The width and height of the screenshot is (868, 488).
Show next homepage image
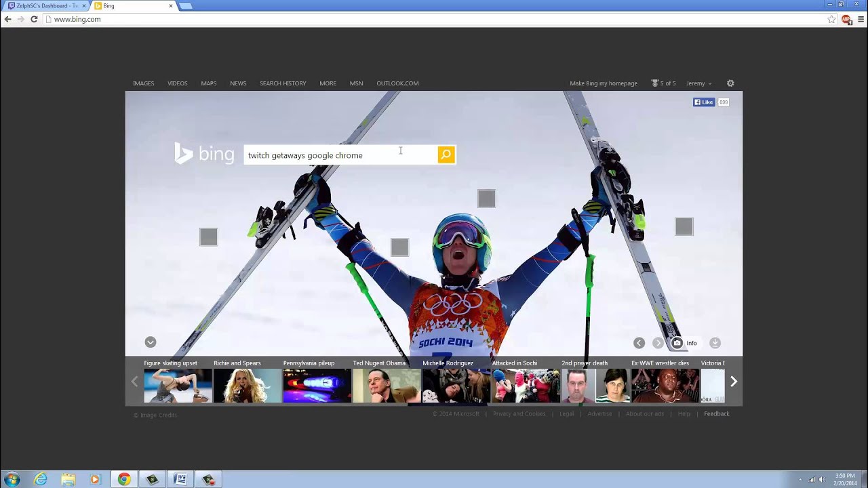coord(658,343)
